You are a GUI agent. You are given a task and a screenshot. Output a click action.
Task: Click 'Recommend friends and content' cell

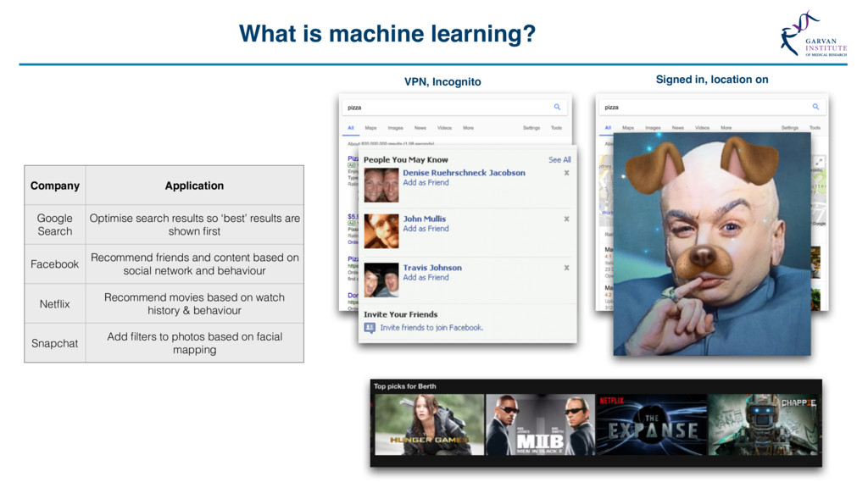(x=194, y=264)
